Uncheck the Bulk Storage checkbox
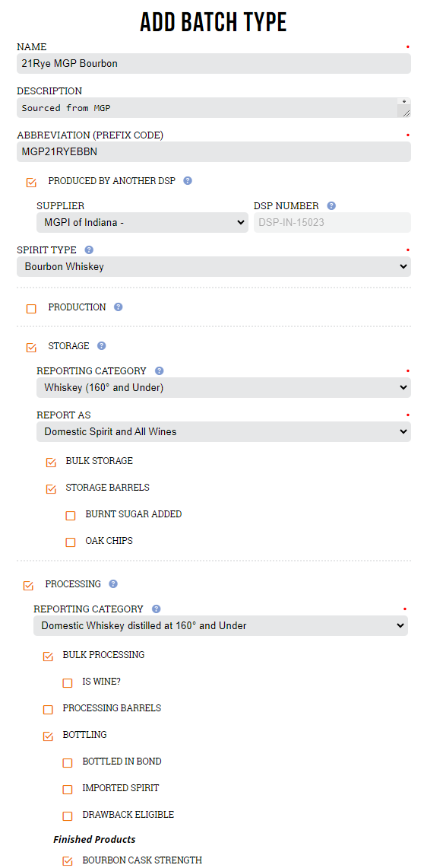424x868 pixels. (x=51, y=463)
